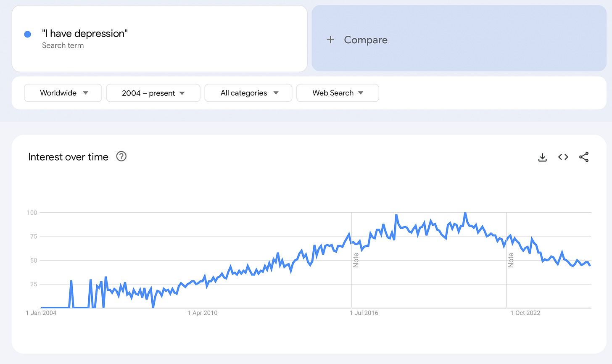This screenshot has width=612, height=364.
Task: Click the Search term subtitle text
Action: [x=63, y=45]
